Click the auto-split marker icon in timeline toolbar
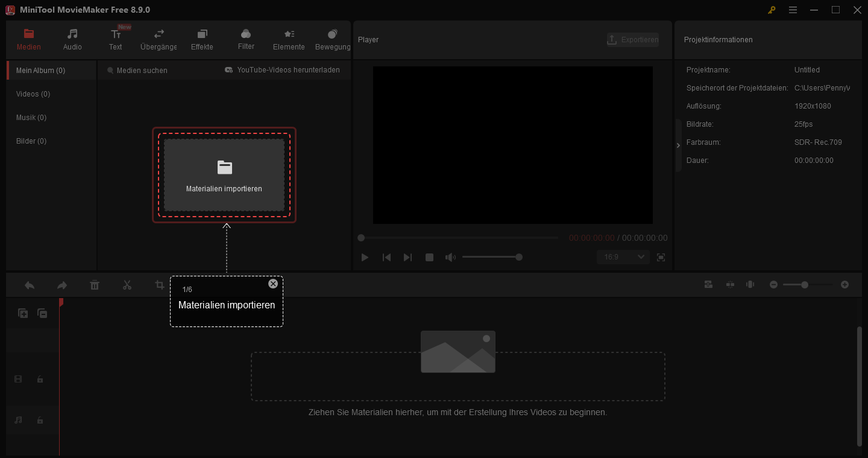Screen dimensions: 868x458 [730, 285]
